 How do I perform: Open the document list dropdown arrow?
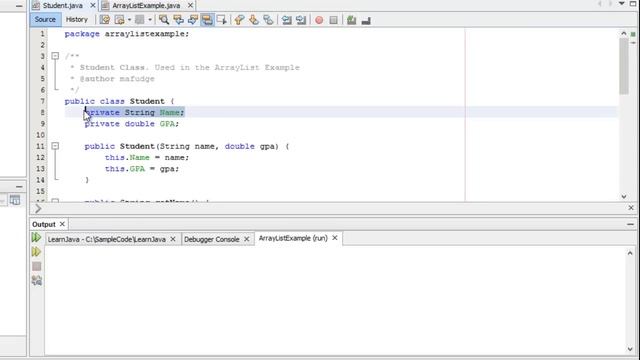click(622, 4)
